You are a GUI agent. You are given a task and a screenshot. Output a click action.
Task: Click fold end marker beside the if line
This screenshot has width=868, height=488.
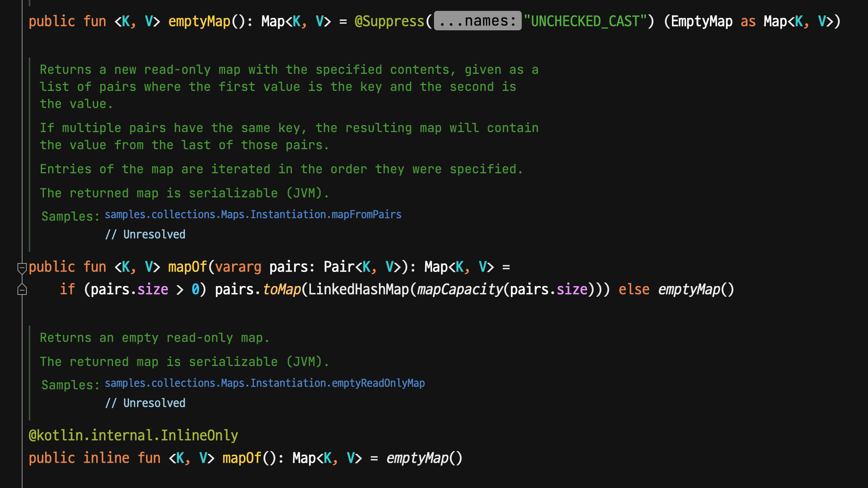22,290
